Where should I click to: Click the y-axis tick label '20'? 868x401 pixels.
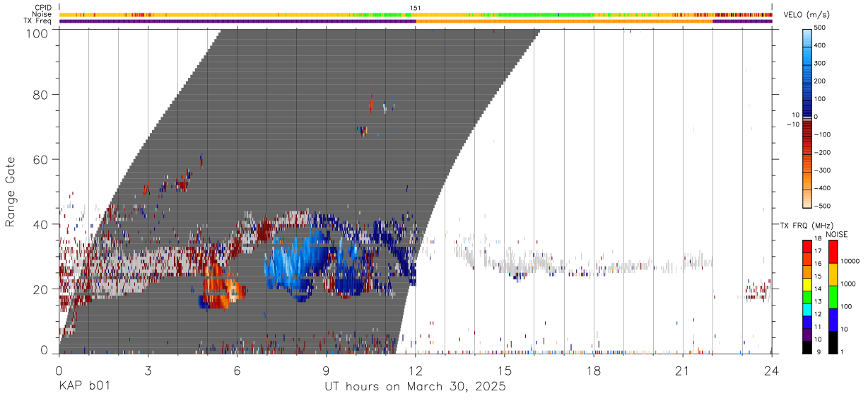[x=40, y=289]
